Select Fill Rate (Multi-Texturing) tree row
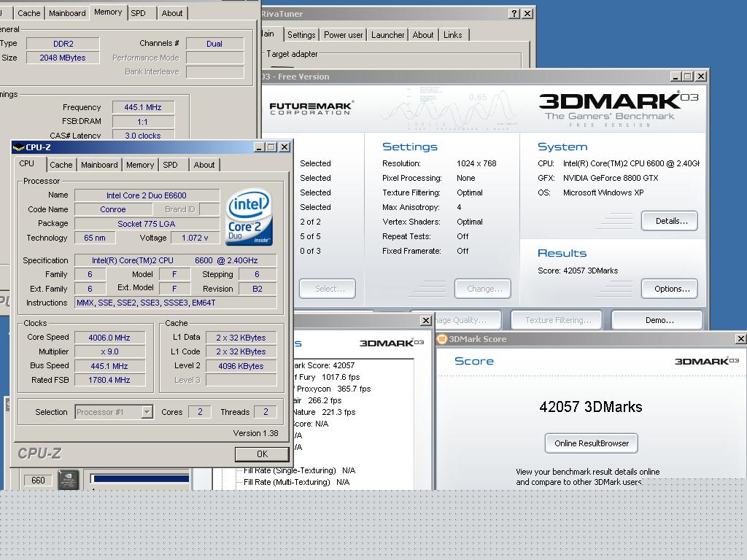The height and width of the screenshot is (560, 747). coord(297,482)
